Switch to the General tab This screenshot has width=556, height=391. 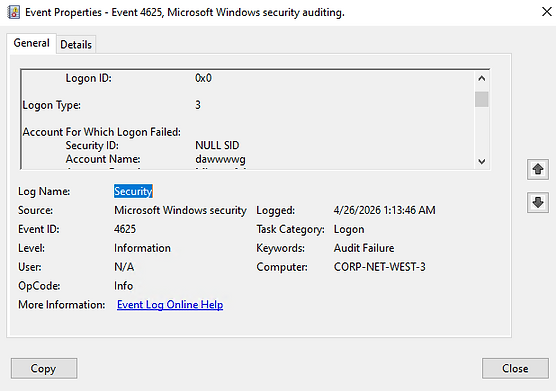pos(31,43)
